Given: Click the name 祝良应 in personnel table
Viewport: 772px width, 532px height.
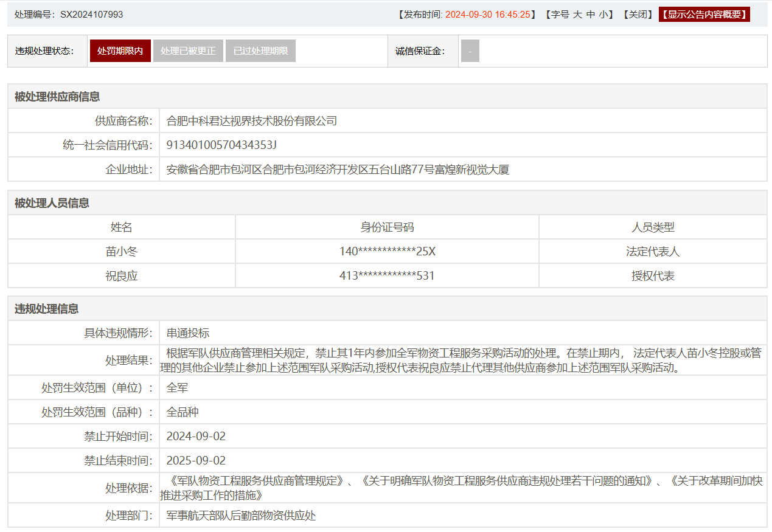Looking at the screenshot, I should pyautogui.click(x=122, y=276).
